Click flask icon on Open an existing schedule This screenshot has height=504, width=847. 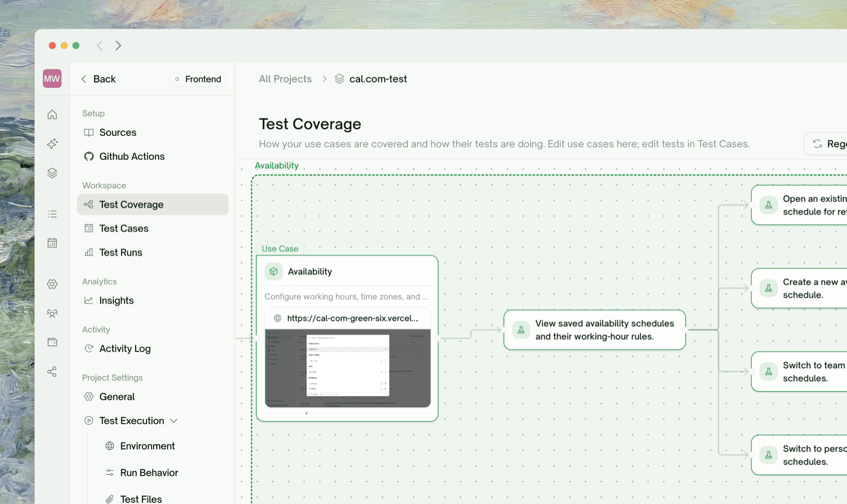click(769, 205)
